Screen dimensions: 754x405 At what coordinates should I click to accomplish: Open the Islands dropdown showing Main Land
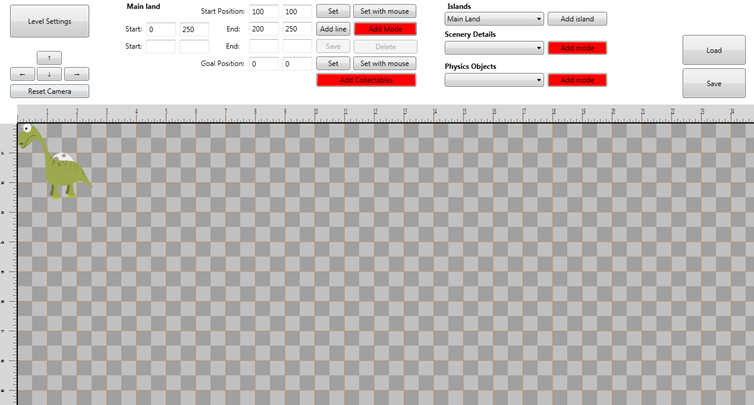tap(494, 19)
